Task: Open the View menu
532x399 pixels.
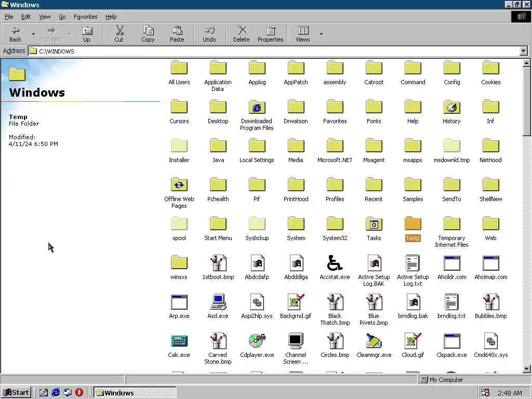Action: click(45, 17)
